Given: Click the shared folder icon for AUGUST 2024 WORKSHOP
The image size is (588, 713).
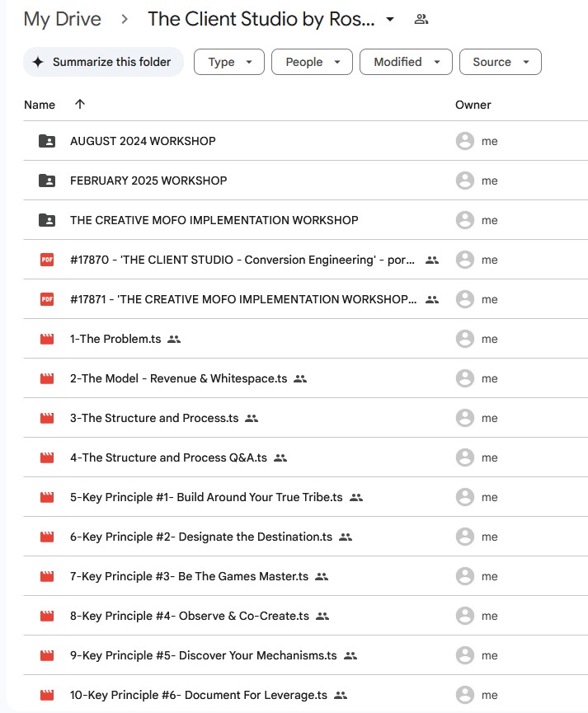Looking at the screenshot, I should [47, 141].
